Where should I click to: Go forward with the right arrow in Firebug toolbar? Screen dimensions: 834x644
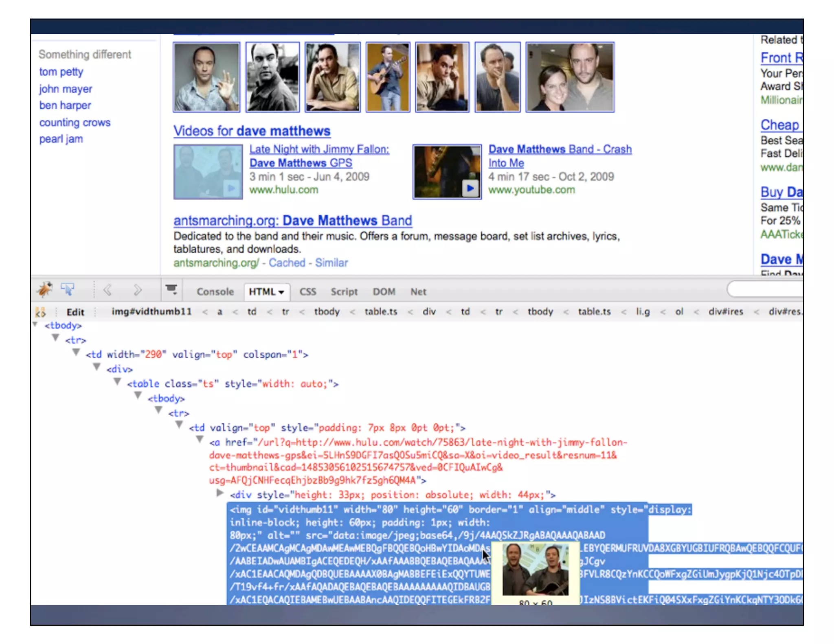click(x=137, y=290)
